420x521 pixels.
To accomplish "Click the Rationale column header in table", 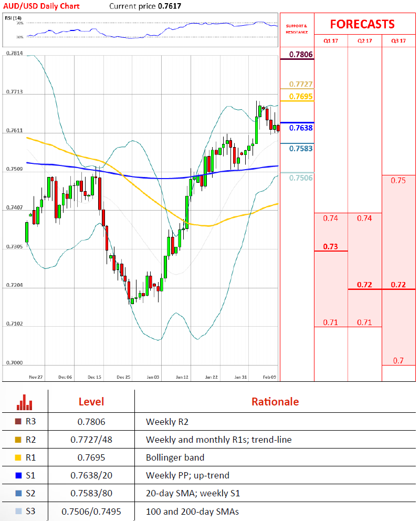I will coord(275,402).
